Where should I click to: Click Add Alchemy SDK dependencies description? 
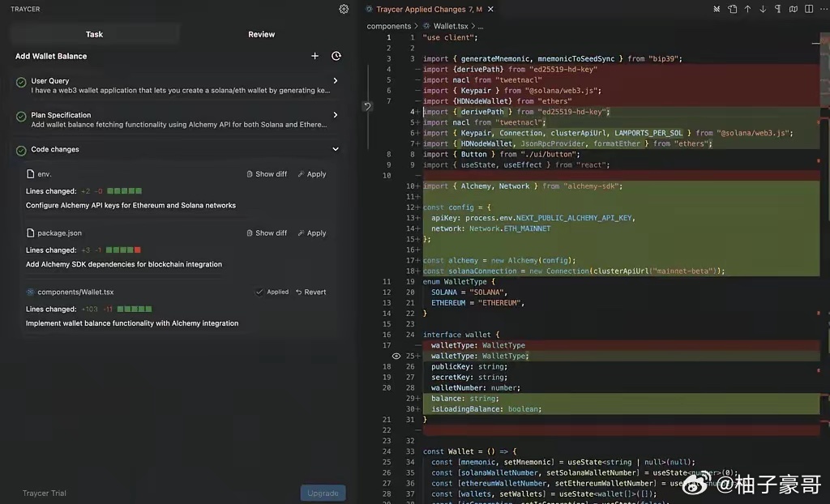pyautogui.click(x=124, y=264)
